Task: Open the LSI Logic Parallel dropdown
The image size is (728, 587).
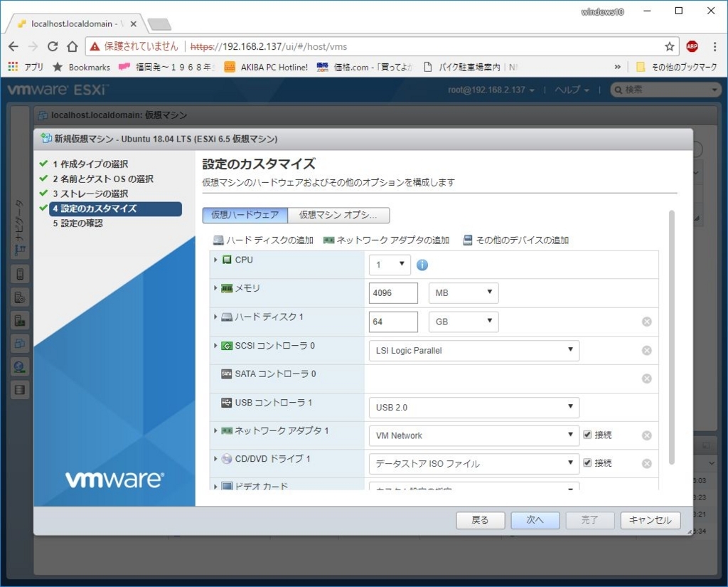Action: click(x=474, y=351)
